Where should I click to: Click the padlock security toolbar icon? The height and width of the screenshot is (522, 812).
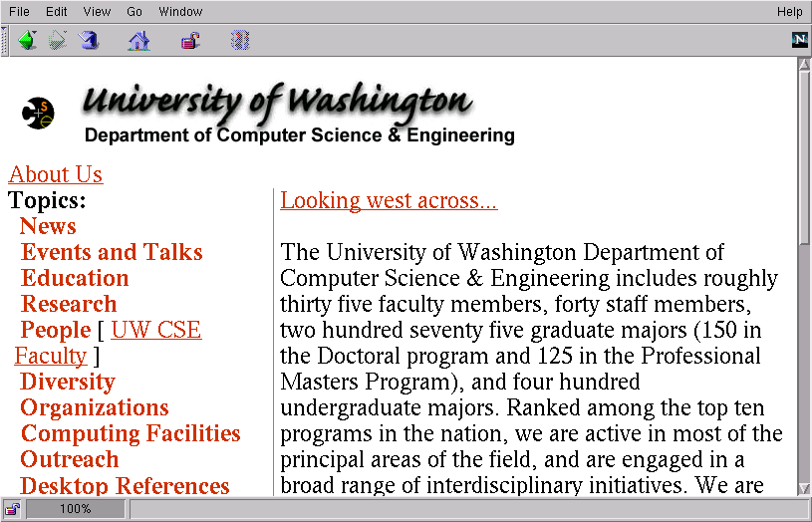pos(190,40)
